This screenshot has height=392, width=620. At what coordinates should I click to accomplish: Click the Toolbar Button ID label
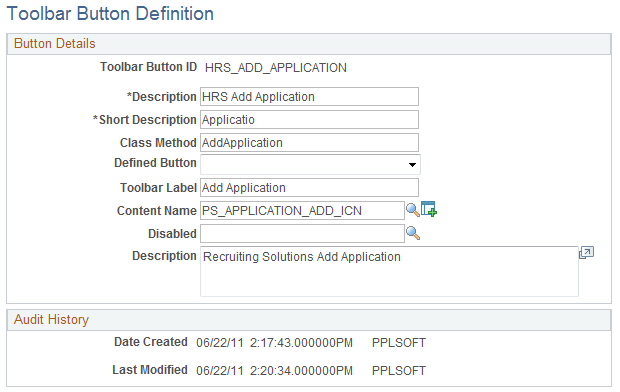(148, 67)
